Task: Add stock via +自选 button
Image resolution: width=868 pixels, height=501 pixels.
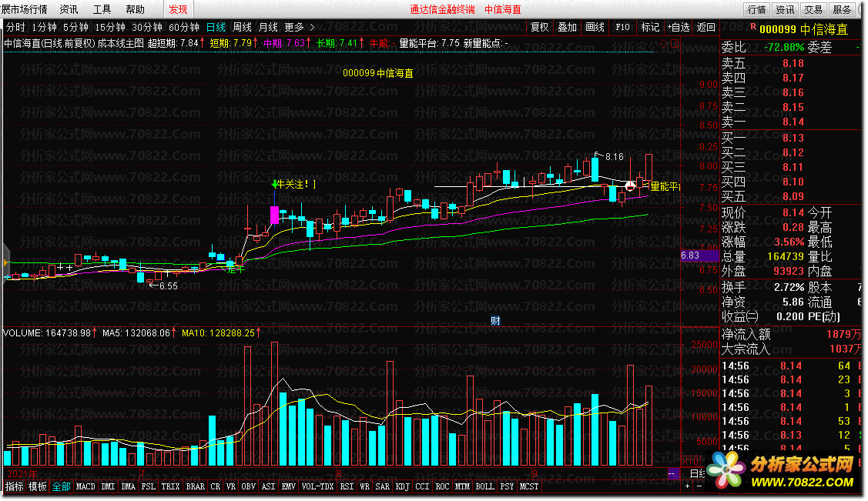Action: 678,27
